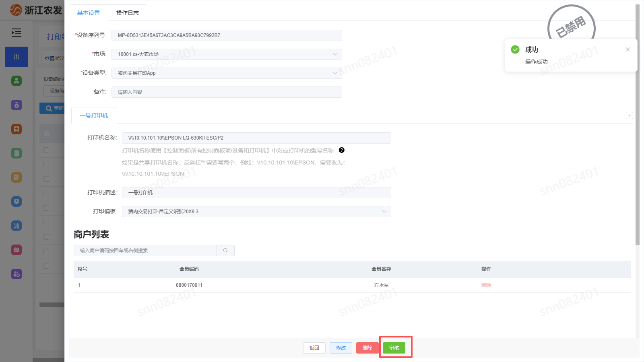Click the 打印机描述 input field
This screenshot has width=644, height=362.
[256, 193]
